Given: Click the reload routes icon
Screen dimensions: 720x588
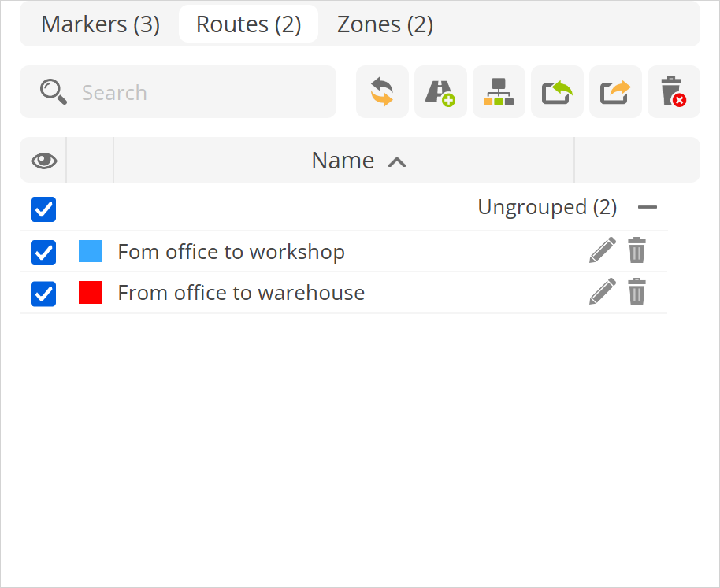Looking at the screenshot, I should click(x=382, y=92).
